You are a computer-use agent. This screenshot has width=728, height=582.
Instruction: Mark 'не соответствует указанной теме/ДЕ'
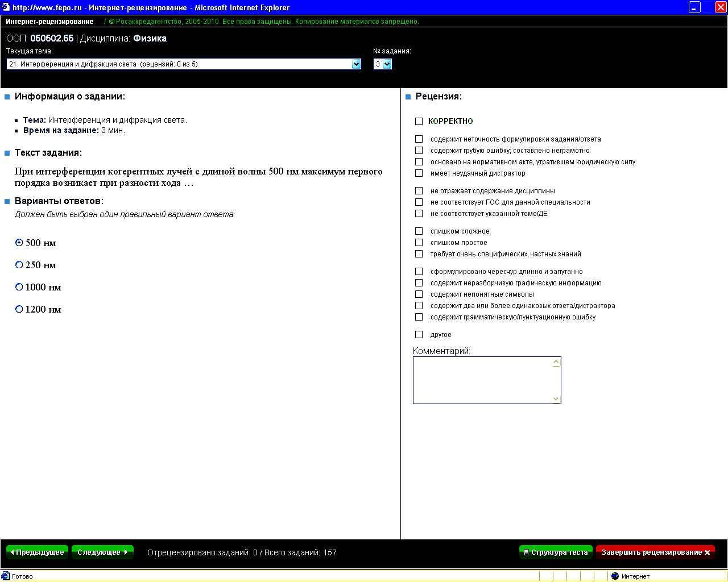(419, 213)
